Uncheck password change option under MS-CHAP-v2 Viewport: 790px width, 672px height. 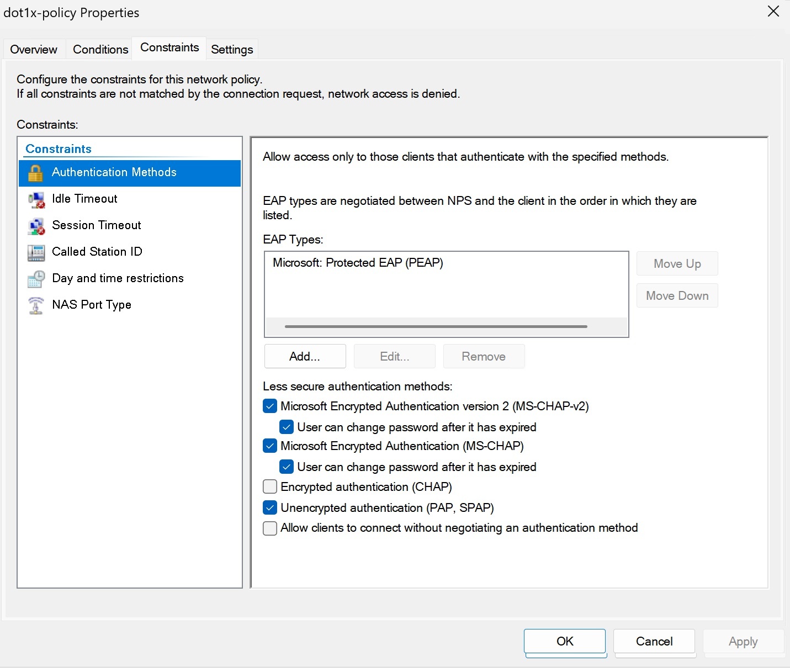click(287, 427)
